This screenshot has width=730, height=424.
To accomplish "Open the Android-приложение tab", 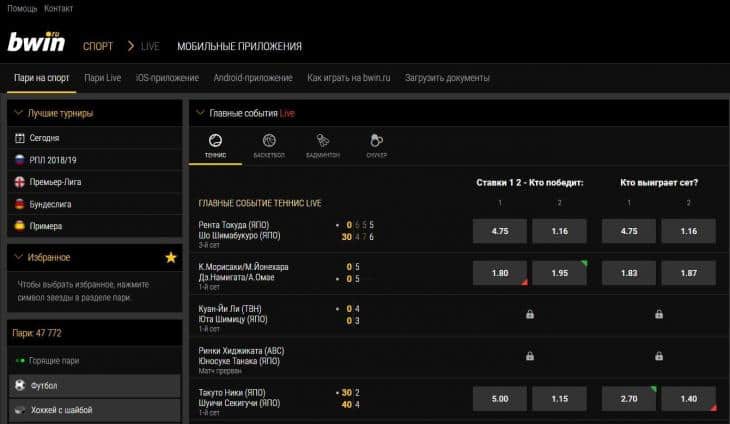I will coord(254,78).
